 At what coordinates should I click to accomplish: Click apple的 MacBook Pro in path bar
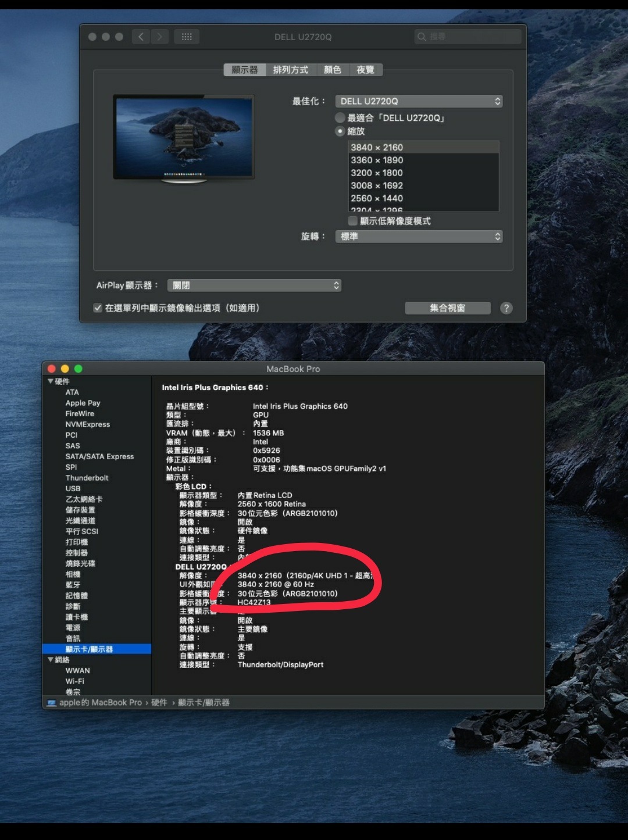pyautogui.click(x=94, y=703)
